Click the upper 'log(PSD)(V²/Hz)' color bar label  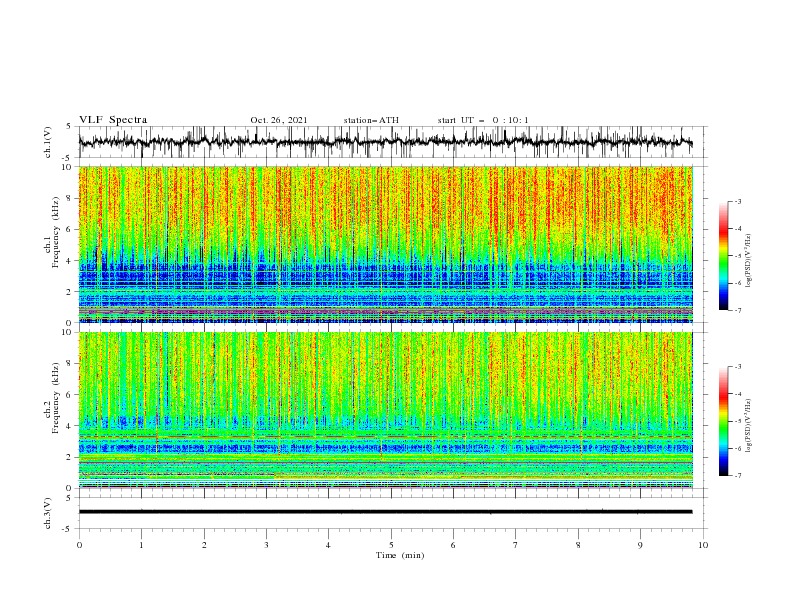(749, 261)
